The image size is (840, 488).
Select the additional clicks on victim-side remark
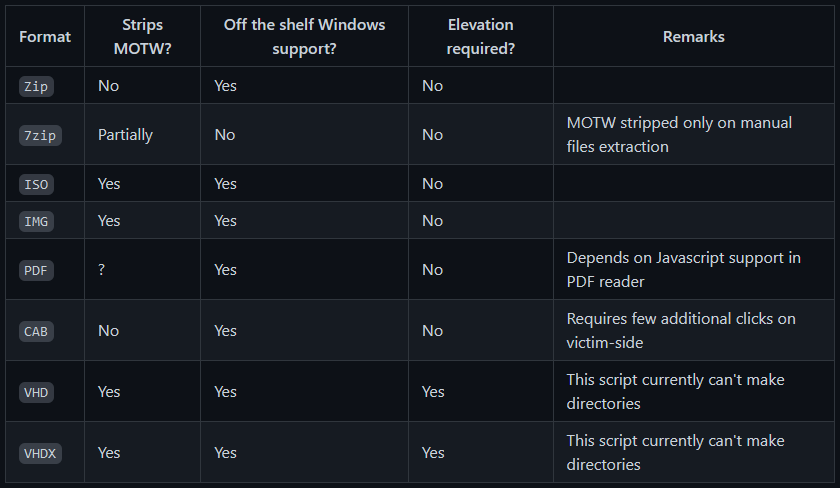680,331
